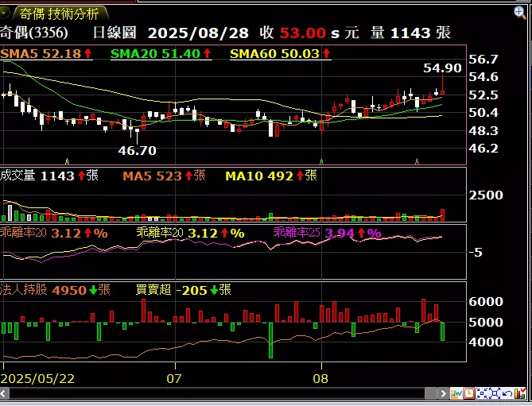Viewport: 532px width, 406px height.
Task: Click the scrollbar left arrow button
Action: pos(5,393)
